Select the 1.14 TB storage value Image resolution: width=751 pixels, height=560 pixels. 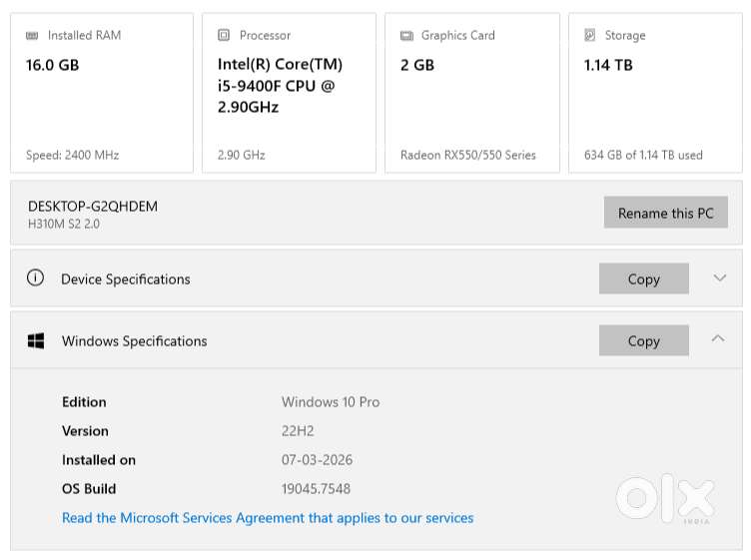[x=608, y=65]
